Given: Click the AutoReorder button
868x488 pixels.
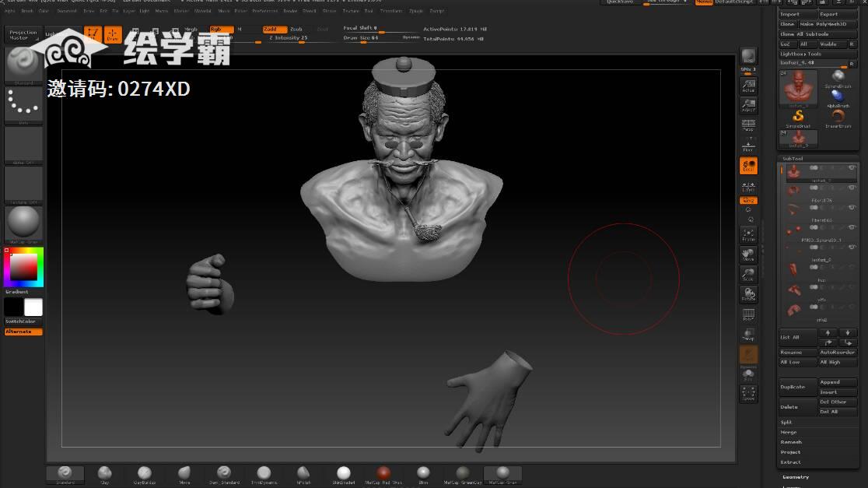Looking at the screenshot, I should point(838,352).
